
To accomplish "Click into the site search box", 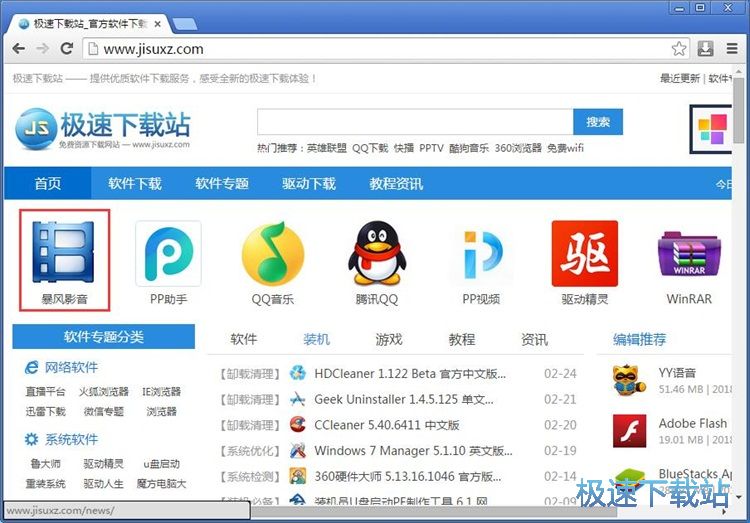I will coord(415,122).
